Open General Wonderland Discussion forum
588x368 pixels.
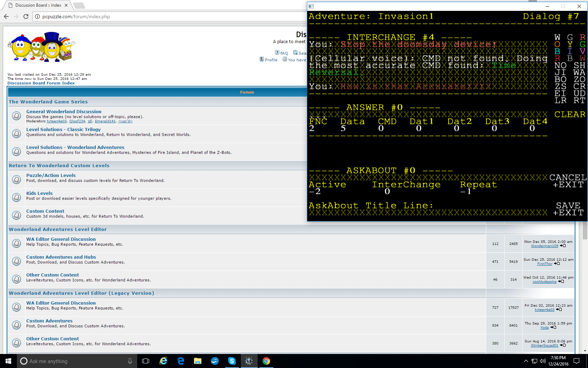pyautogui.click(x=64, y=111)
